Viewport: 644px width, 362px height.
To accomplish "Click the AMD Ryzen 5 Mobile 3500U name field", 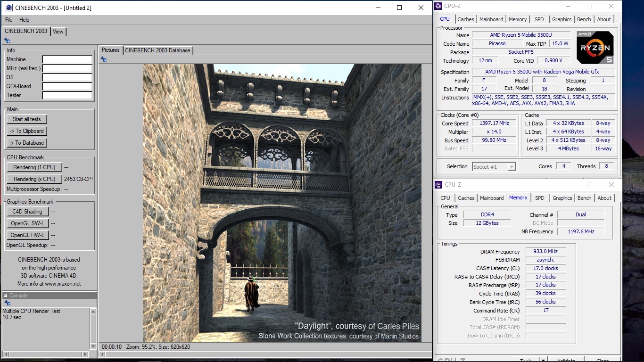I will tap(521, 35).
